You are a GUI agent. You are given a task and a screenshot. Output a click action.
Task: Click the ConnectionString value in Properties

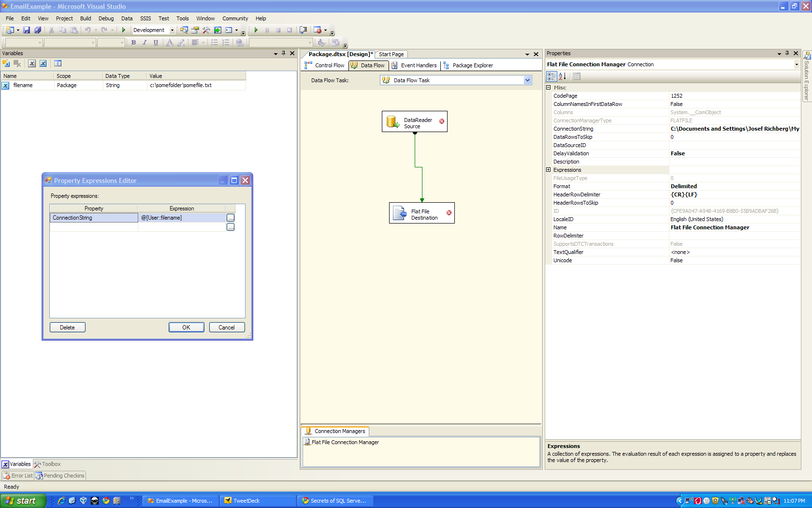pos(735,129)
